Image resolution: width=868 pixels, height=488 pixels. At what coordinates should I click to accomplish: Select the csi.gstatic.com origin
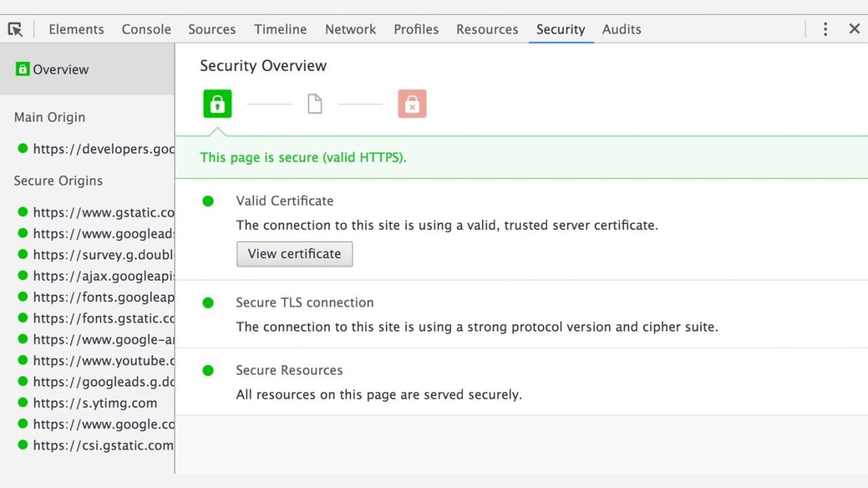point(102,445)
